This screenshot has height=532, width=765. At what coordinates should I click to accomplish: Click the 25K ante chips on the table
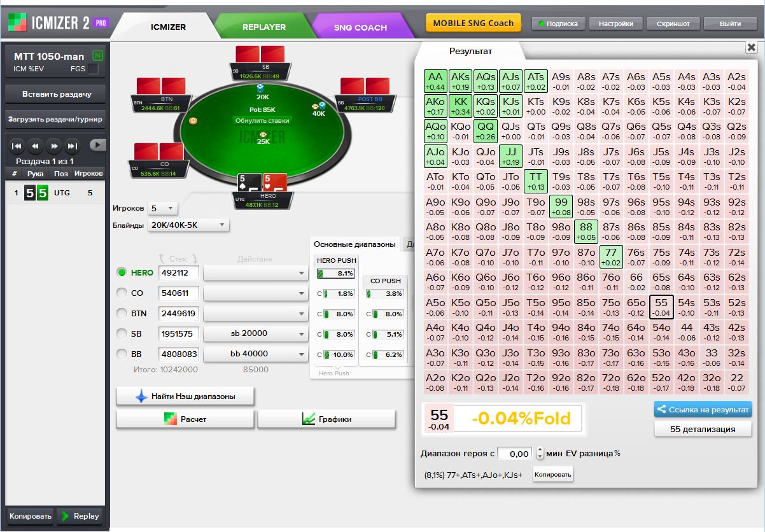(263, 134)
